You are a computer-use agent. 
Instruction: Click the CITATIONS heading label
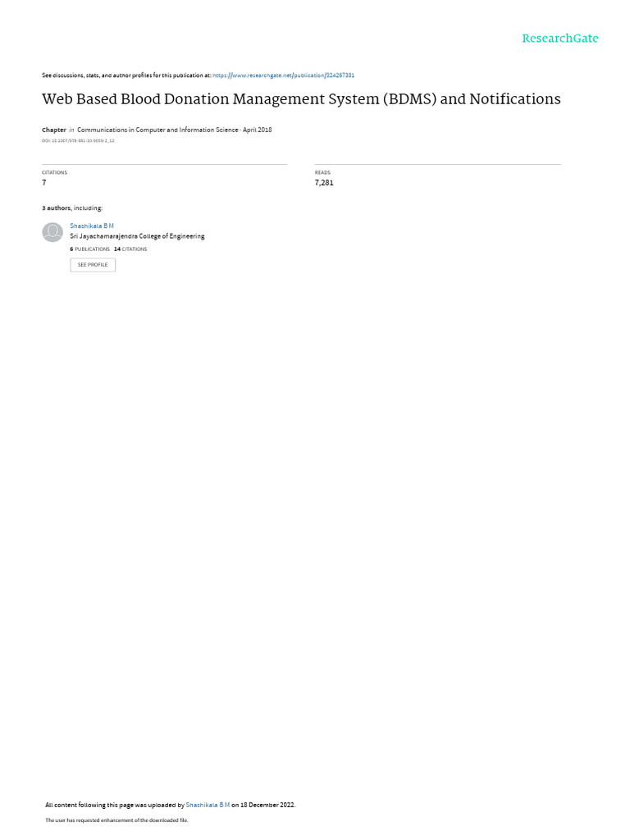click(x=55, y=172)
